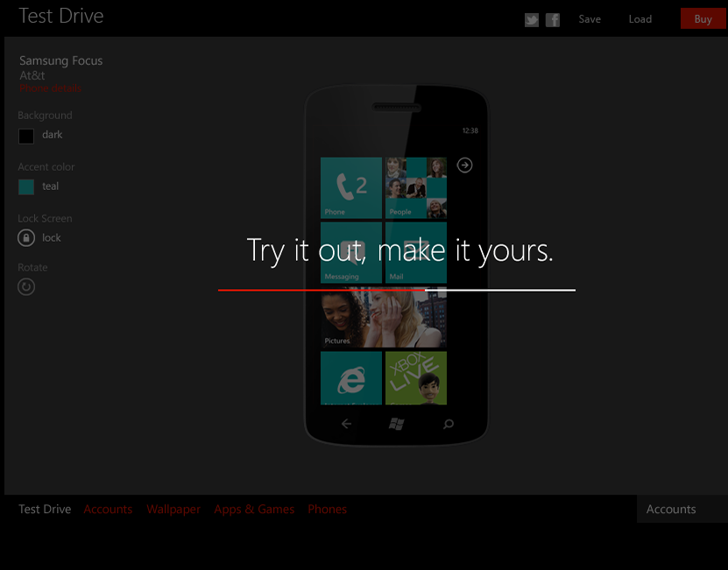Open the Messaging tile

[x=351, y=252]
